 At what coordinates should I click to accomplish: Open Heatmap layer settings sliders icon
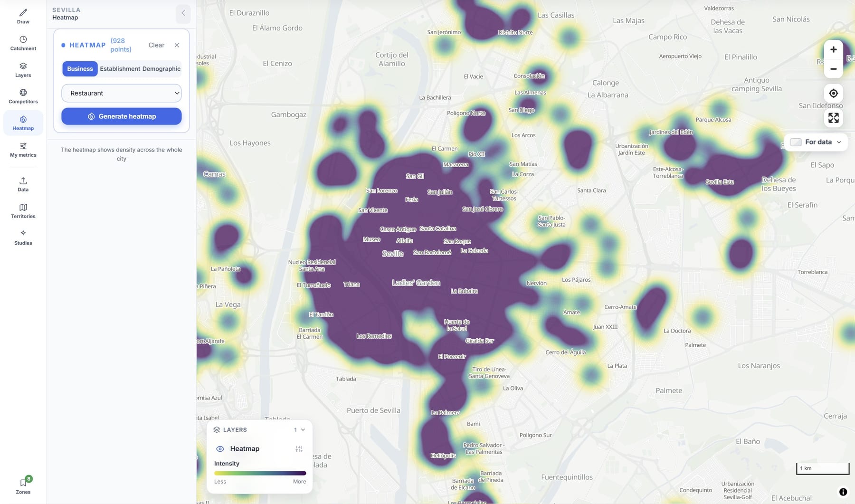[x=299, y=449]
